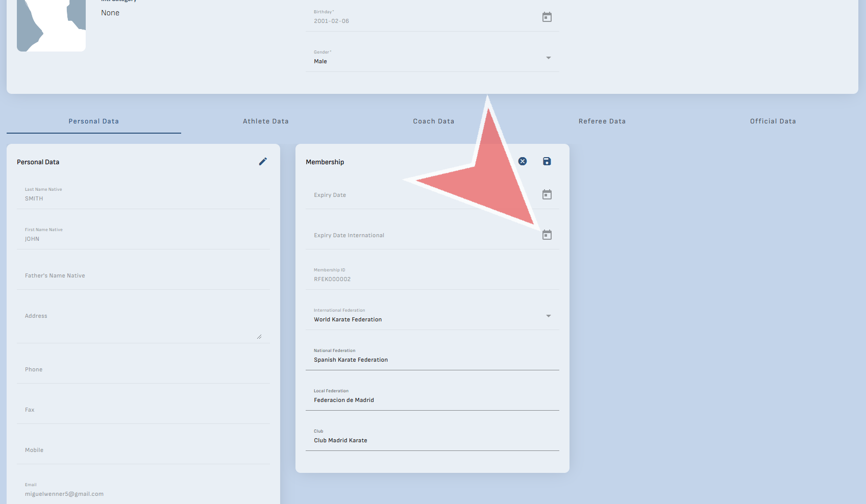Image resolution: width=866 pixels, height=504 pixels.
Task: Open the Expiry Date International calendar icon
Action: [547, 235]
